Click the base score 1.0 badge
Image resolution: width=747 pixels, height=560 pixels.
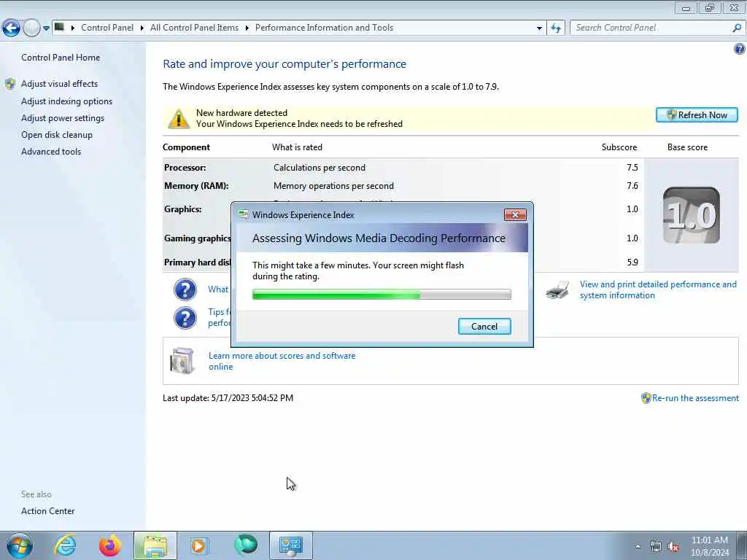692,215
